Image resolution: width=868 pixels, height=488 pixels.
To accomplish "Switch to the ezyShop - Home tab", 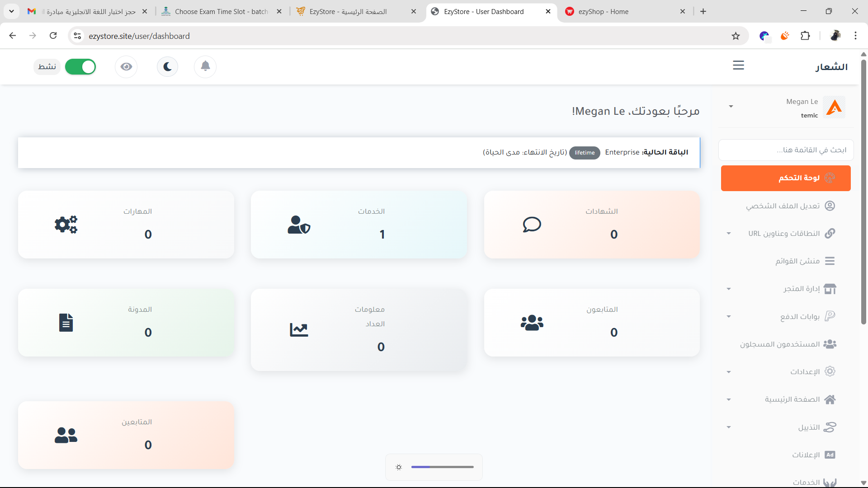I will click(x=603, y=12).
